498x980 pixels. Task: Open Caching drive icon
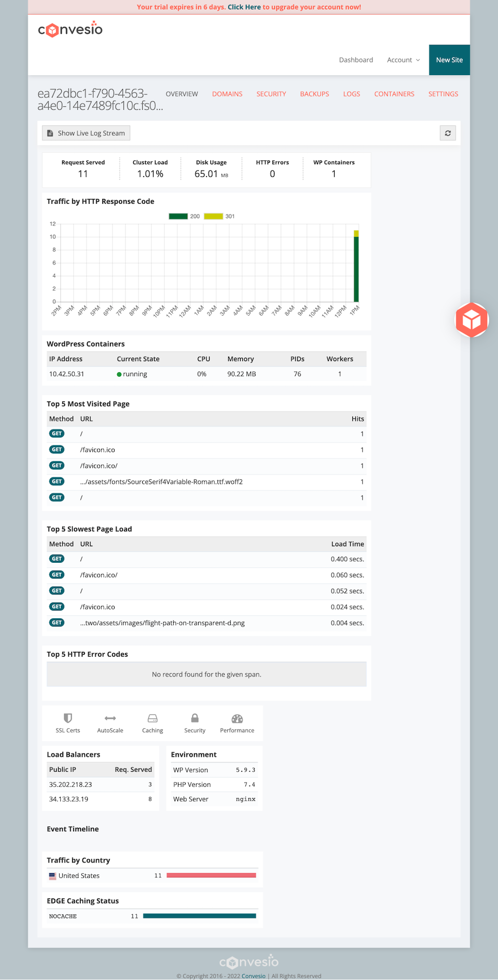[153, 718]
